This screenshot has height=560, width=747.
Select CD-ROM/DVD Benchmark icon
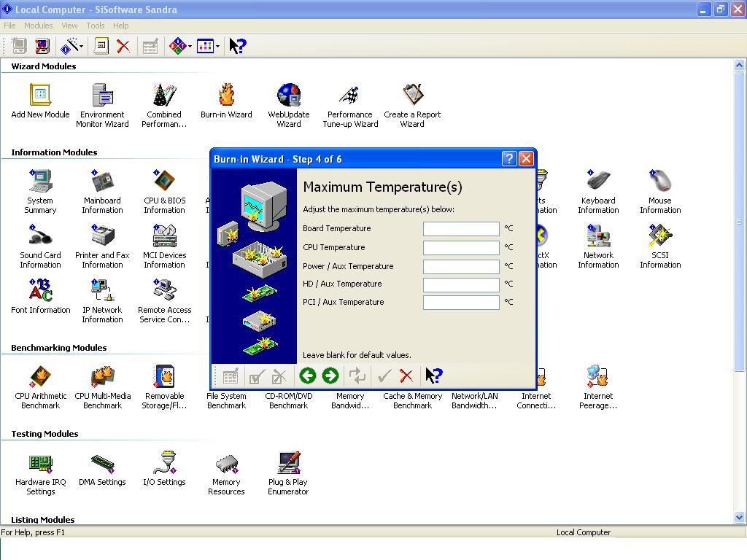click(x=289, y=400)
